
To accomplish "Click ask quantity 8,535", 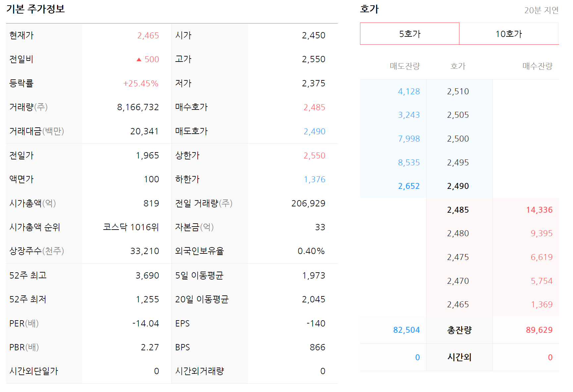I will coord(409,163).
